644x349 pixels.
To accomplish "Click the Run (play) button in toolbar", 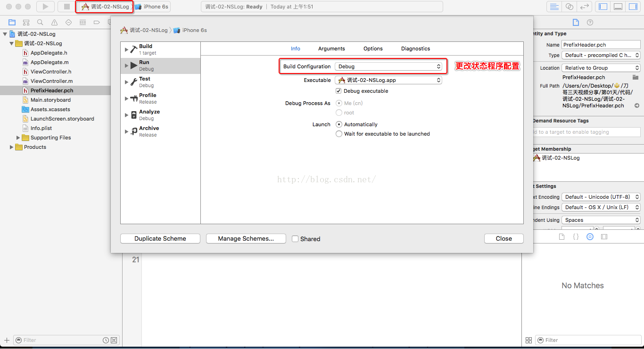I will pos(45,7).
